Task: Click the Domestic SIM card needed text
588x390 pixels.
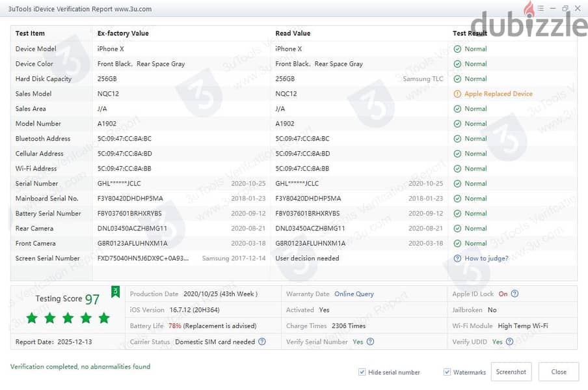Action: click(x=215, y=342)
